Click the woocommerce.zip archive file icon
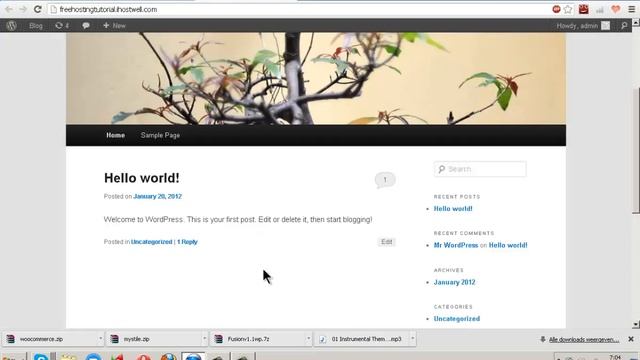Viewport: 640px width, 360px height. point(11,339)
